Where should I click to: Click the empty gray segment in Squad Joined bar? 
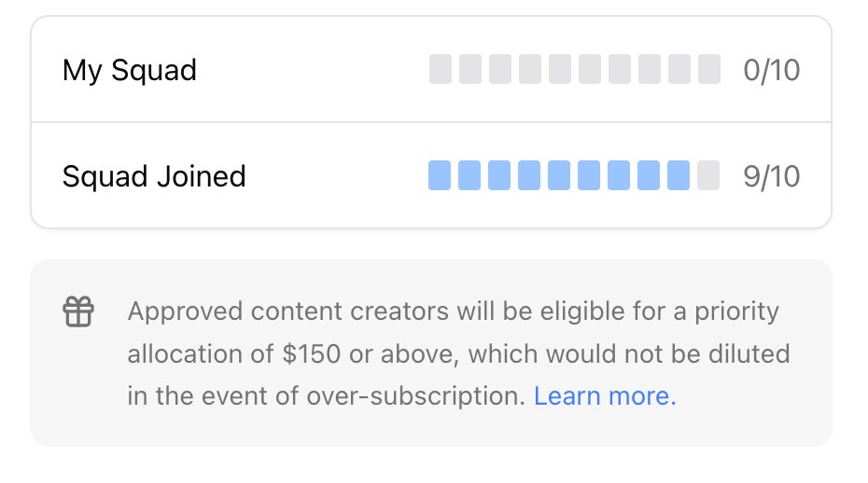[x=709, y=174]
